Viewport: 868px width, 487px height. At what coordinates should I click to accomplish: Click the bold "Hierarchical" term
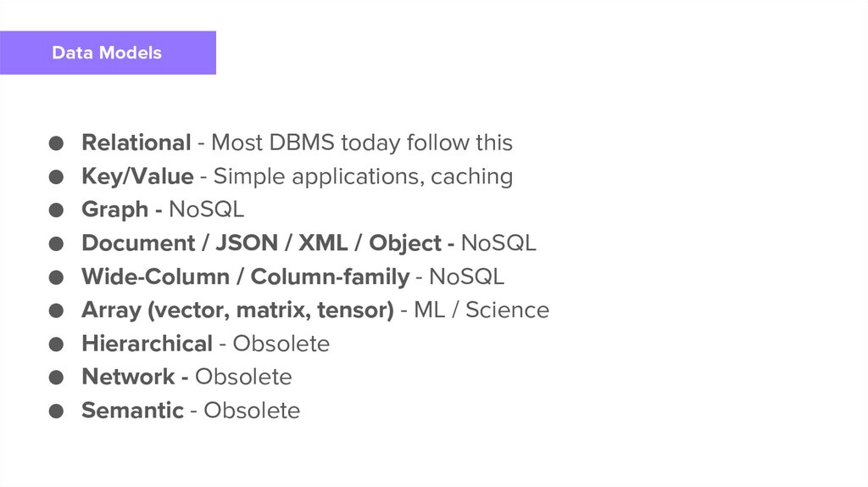pos(147,344)
